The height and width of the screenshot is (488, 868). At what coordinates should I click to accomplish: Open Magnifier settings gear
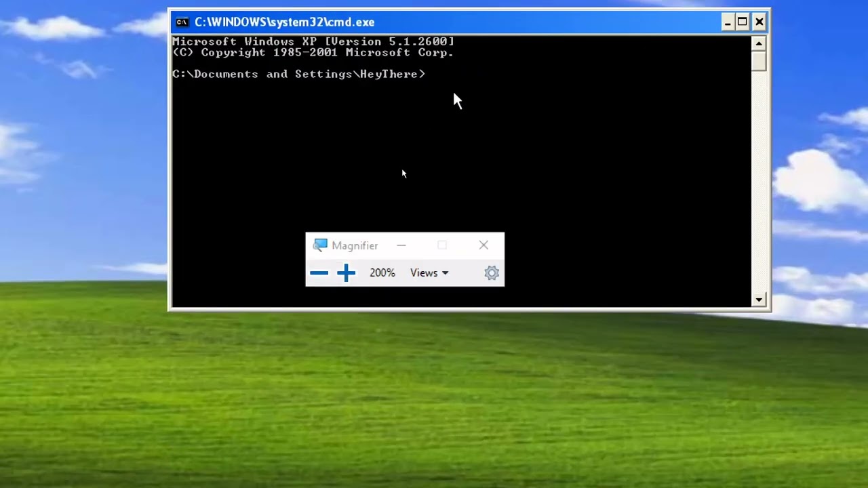(x=492, y=273)
